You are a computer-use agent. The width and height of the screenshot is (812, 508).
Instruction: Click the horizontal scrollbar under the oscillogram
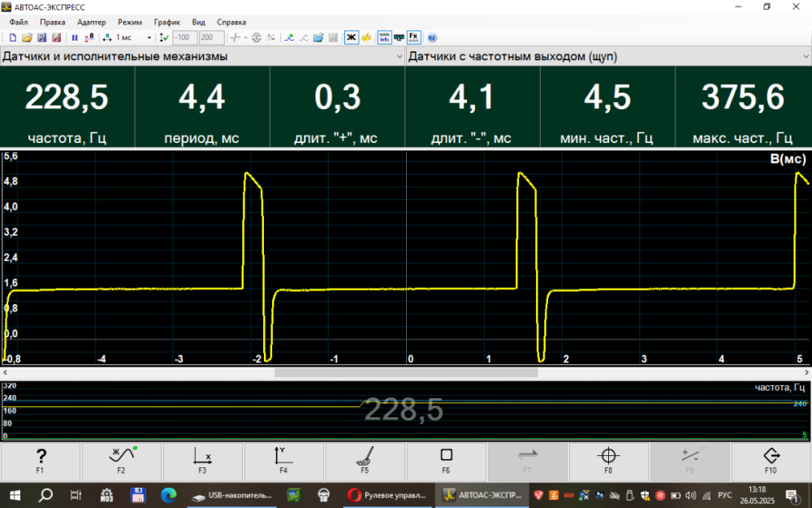pyautogui.click(x=406, y=372)
